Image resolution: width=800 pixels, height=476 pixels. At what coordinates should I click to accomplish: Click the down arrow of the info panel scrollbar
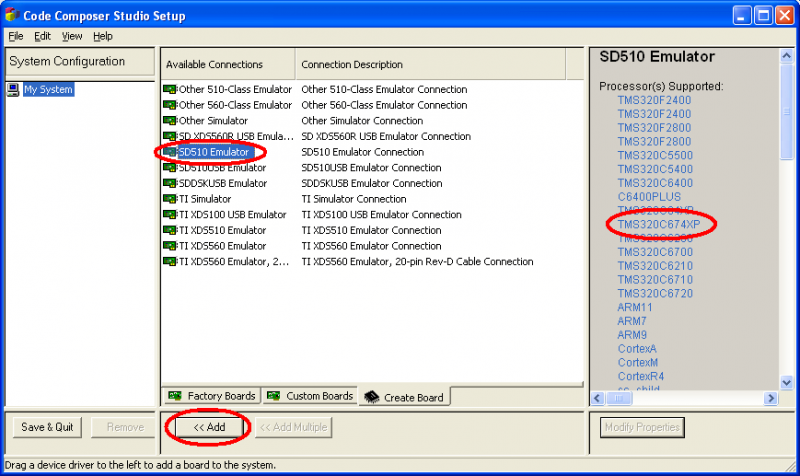787,382
